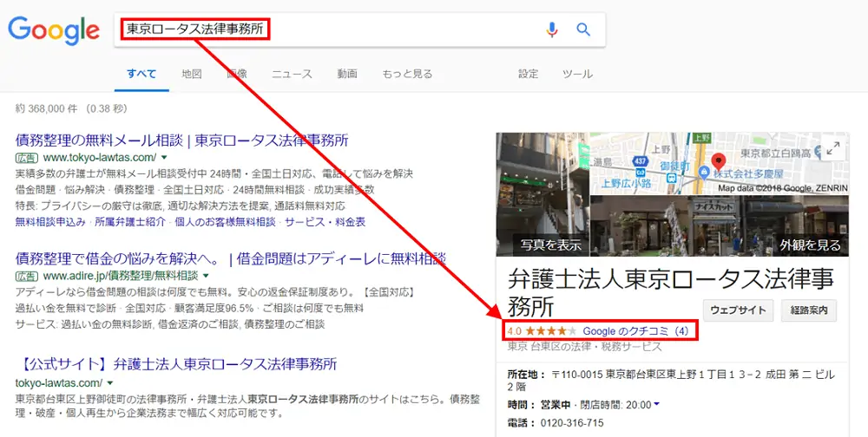Click the 外観を見る street view photo
The height and width of the screenshot is (437, 868).
coord(719,225)
